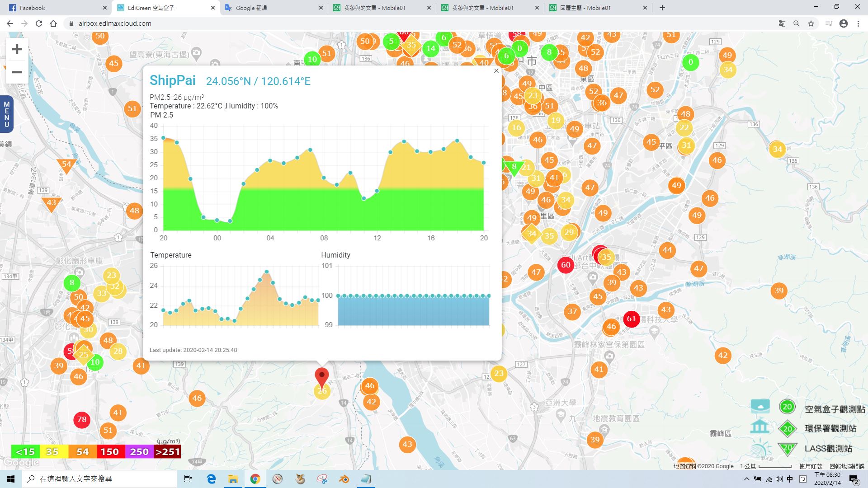The height and width of the screenshot is (488, 868).
Task: Select the orange 37 station marker
Action: click(572, 311)
